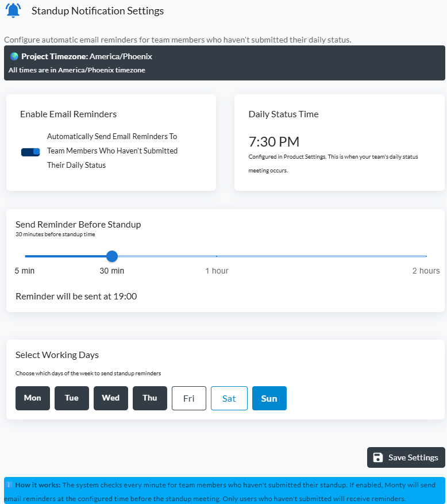The width and height of the screenshot is (447, 504).
Task: Toggle the Enable Email Reminders switch
Action: point(30,152)
